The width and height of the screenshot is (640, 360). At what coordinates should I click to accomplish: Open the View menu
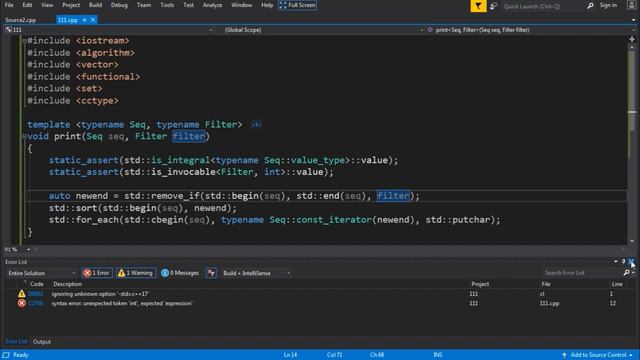(47, 5)
